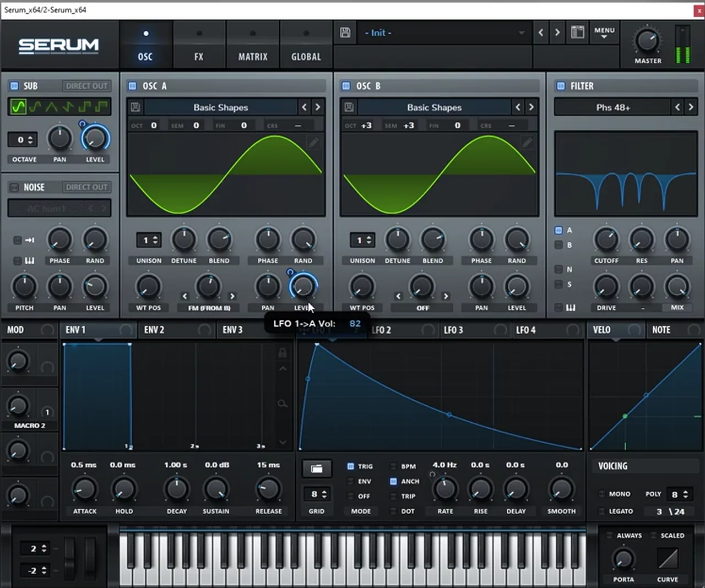Image resolution: width=705 pixels, height=588 pixels.
Task: Enable LEGATO checkbox
Action: click(602, 511)
